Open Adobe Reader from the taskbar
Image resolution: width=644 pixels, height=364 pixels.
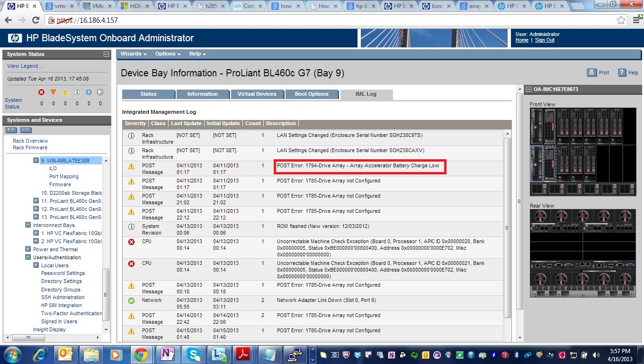click(x=242, y=354)
